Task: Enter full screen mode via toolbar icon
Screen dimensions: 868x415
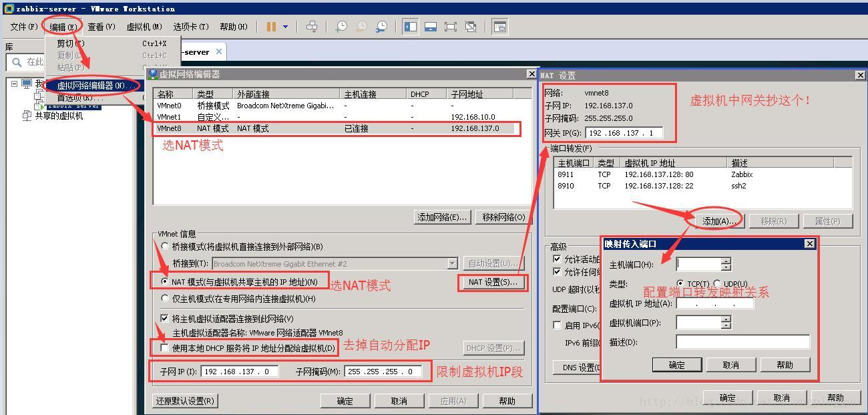Action: tap(451, 27)
